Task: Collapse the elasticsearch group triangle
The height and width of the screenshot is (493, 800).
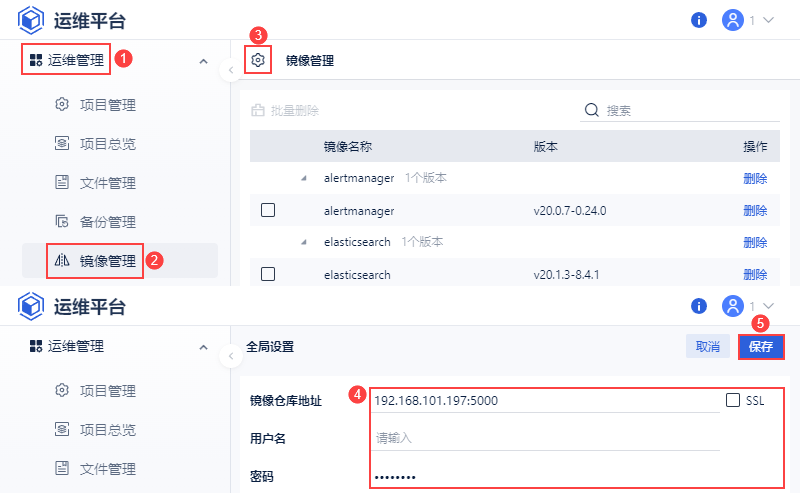Action: tap(304, 242)
